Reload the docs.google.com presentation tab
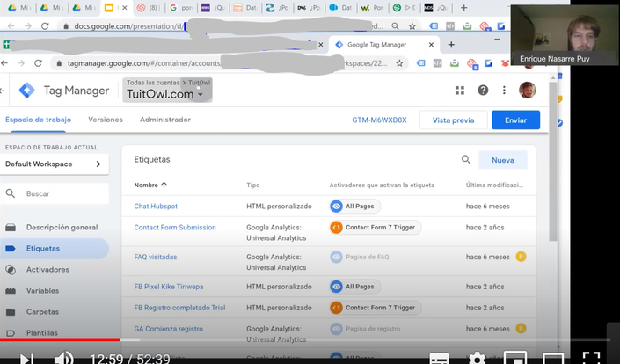Screen dimensions: 620x364 45,26
